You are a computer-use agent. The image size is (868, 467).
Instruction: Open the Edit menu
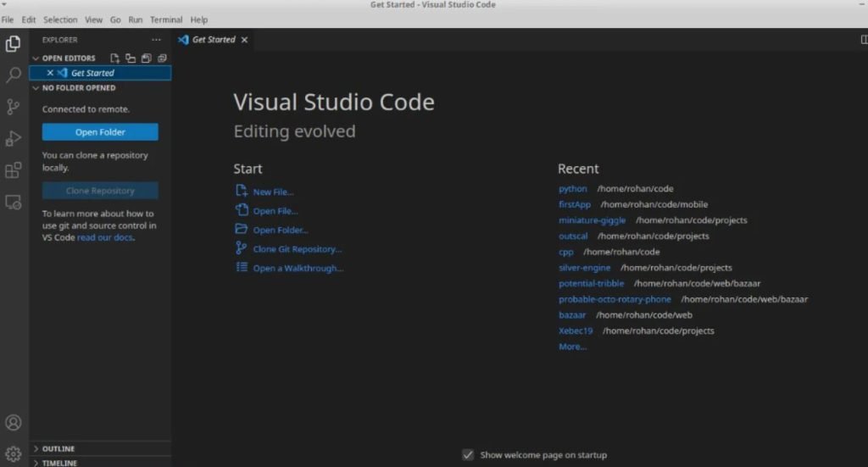[29, 19]
